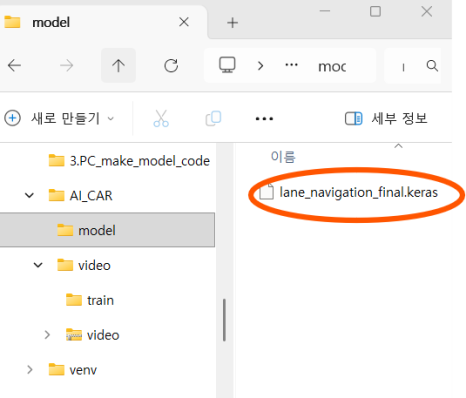This screenshot has height=398, width=466.
Task: Select the model folder in tree
Action: tap(107, 230)
